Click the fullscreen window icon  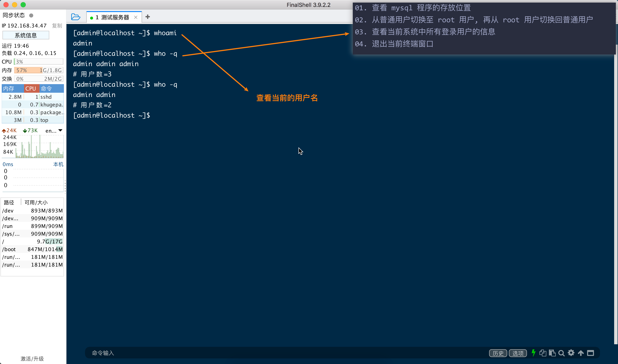(x=590, y=353)
